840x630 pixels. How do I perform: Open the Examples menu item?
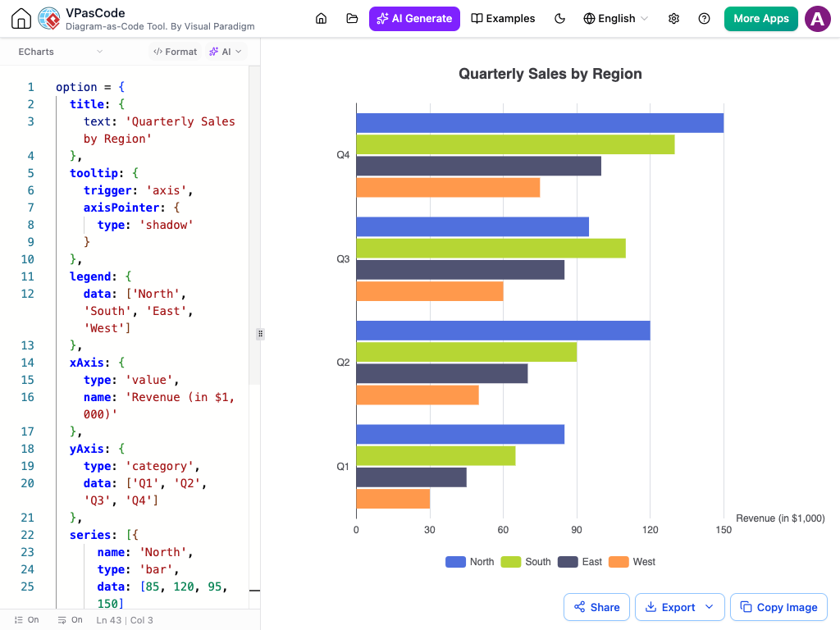[x=503, y=19]
